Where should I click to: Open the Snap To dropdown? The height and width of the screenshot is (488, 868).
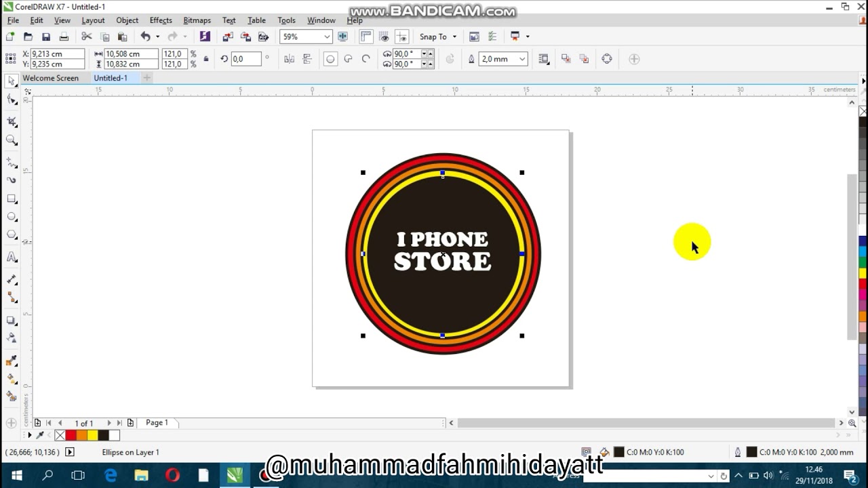(x=453, y=36)
